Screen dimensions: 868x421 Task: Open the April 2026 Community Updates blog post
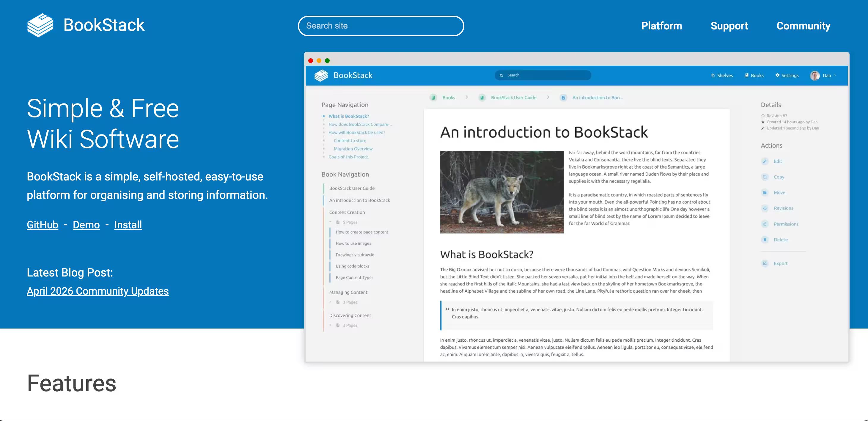[x=98, y=291]
